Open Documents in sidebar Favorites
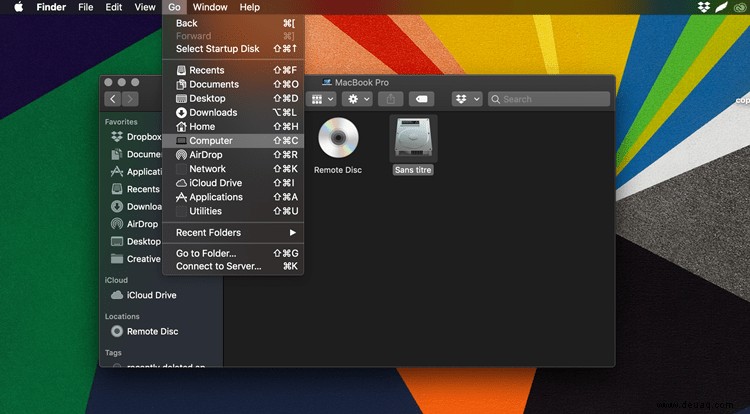Image resolution: width=750 pixels, height=414 pixels. (136, 154)
